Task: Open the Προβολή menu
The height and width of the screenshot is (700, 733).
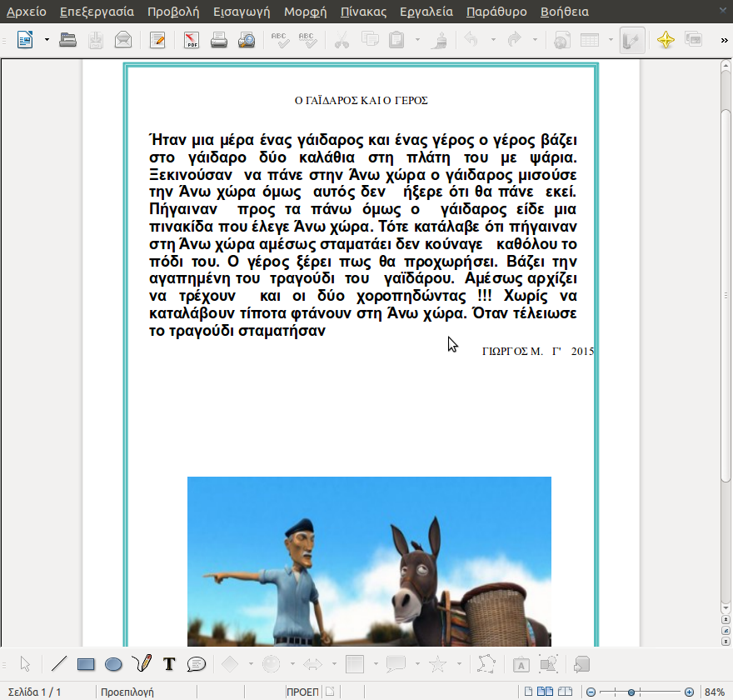Action: [173, 12]
